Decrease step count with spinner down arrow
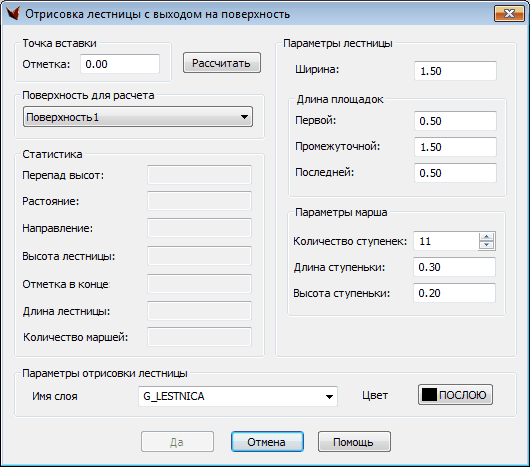 point(487,245)
